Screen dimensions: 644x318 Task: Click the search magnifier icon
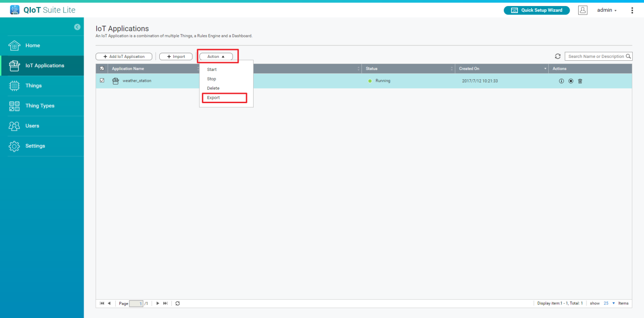tap(629, 57)
